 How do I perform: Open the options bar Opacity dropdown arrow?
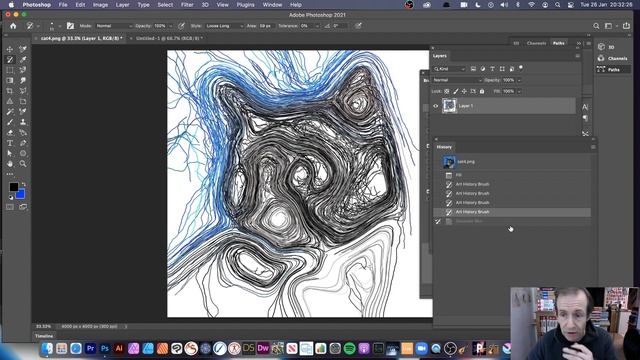point(170,26)
